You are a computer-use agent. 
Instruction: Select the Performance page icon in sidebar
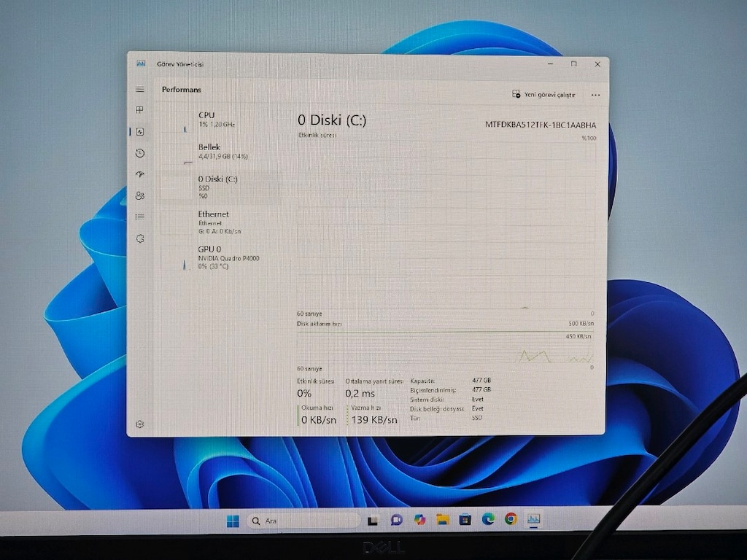(139, 132)
